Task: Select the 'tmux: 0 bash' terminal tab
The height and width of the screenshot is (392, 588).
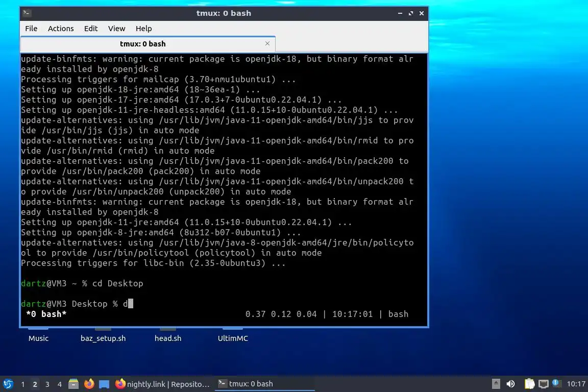Action: pyautogui.click(x=148, y=44)
